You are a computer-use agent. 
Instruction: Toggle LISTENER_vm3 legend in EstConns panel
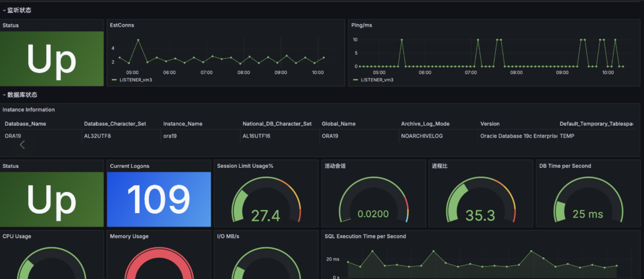point(136,80)
